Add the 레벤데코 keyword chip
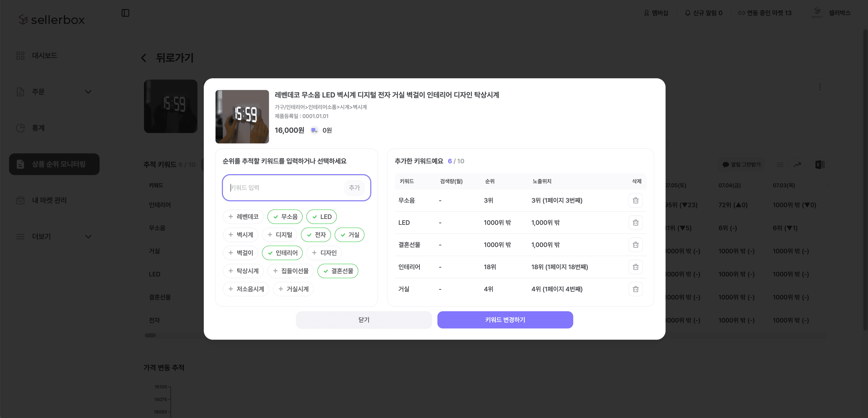Image resolution: width=868 pixels, height=418 pixels. click(x=243, y=217)
